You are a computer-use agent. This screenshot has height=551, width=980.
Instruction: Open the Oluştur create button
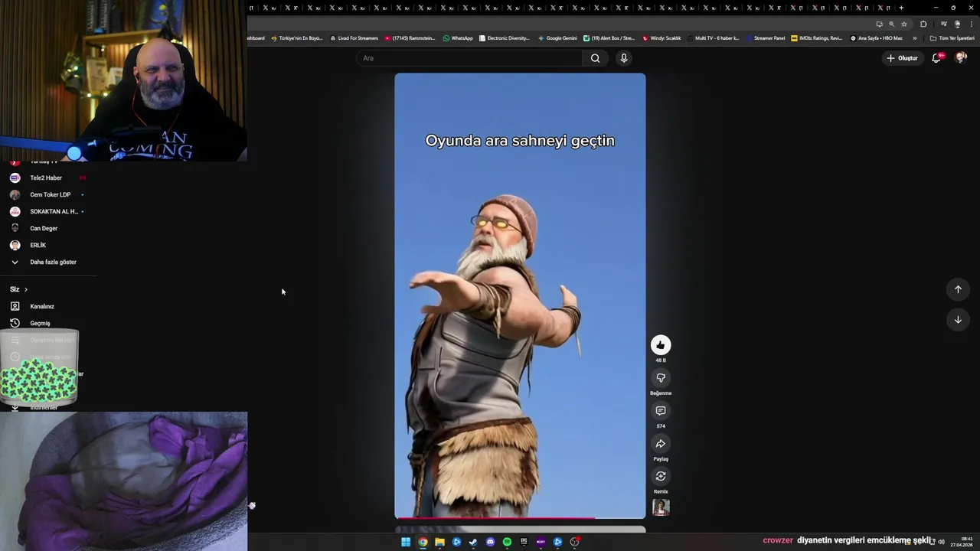[x=902, y=58]
